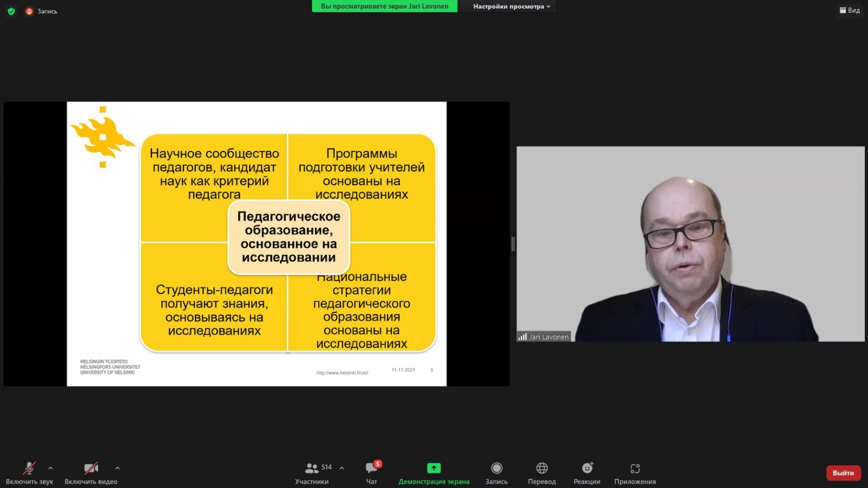
Task: Click the recording indicator labeled Запись
Action: [42, 11]
